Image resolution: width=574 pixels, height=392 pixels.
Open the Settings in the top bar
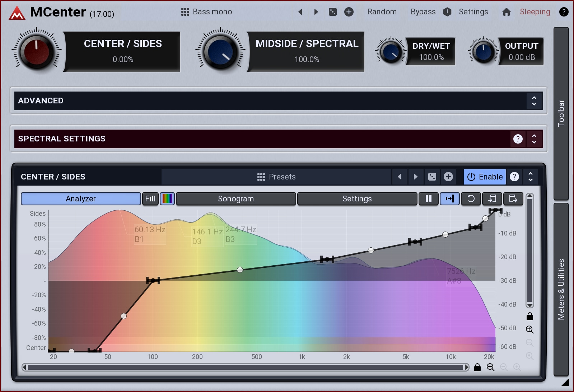(473, 12)
